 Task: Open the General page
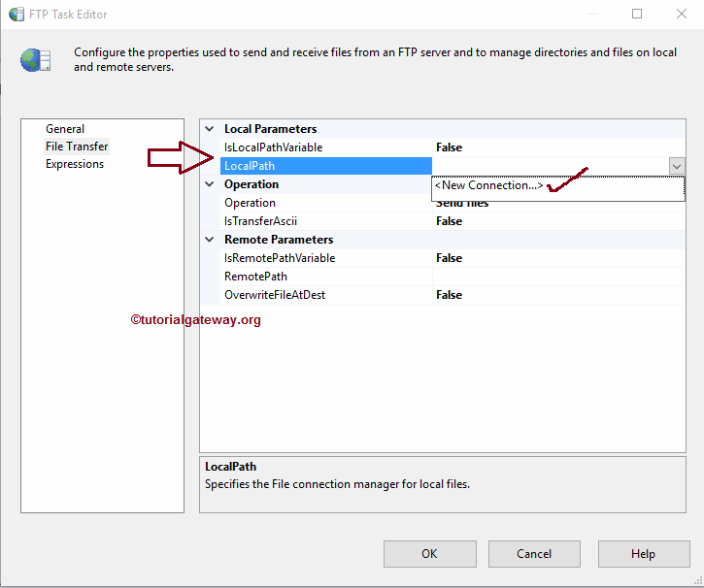65,129
